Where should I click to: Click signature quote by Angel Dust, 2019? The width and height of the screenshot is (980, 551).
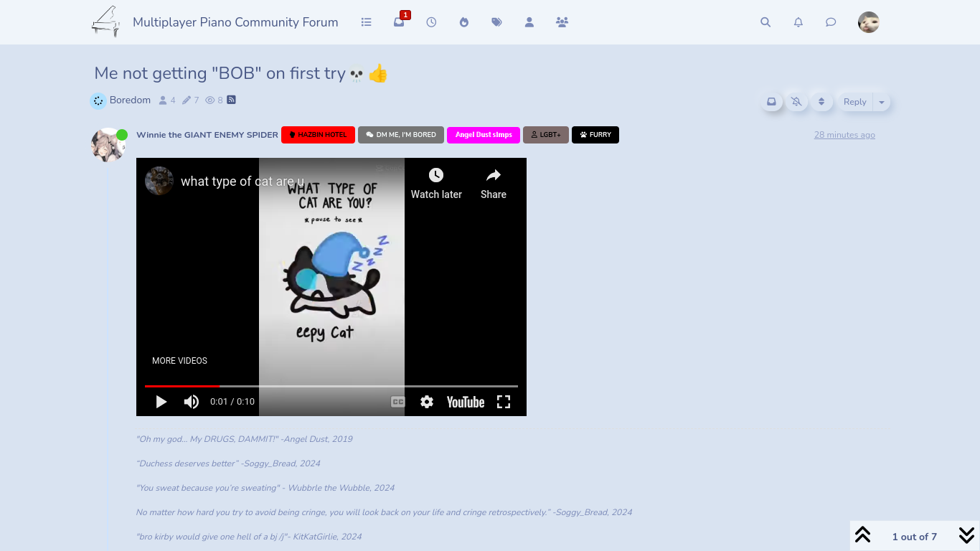[245, 439]
